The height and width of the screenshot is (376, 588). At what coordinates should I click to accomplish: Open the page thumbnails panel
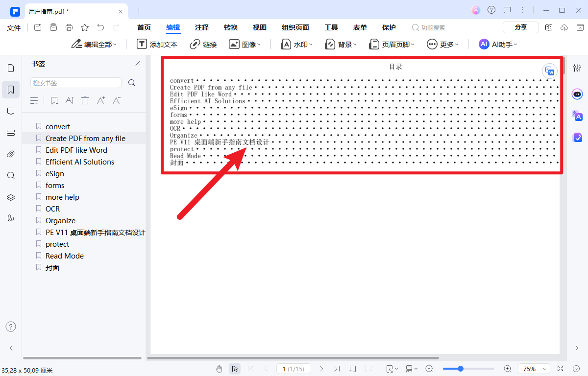click(11, 68)
